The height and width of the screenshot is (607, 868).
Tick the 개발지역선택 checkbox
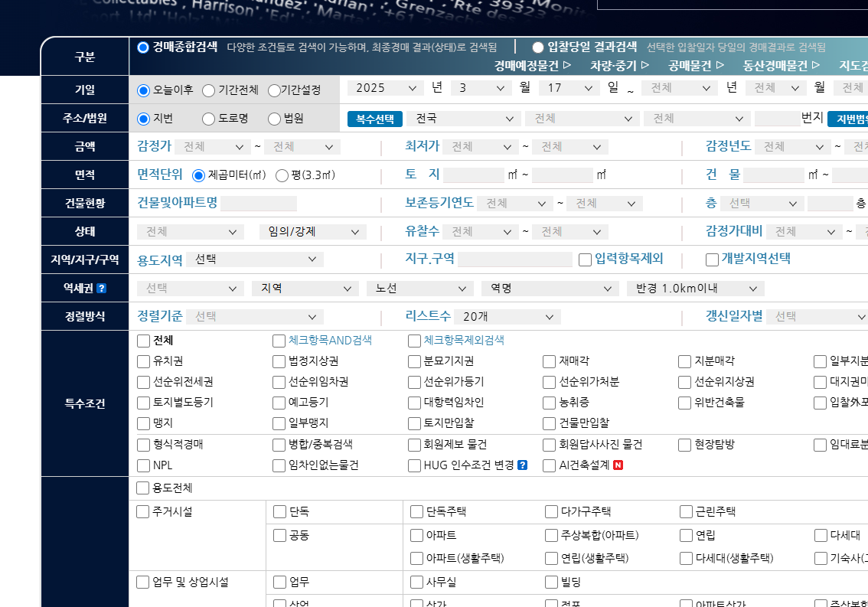click(x=712, y=259)
